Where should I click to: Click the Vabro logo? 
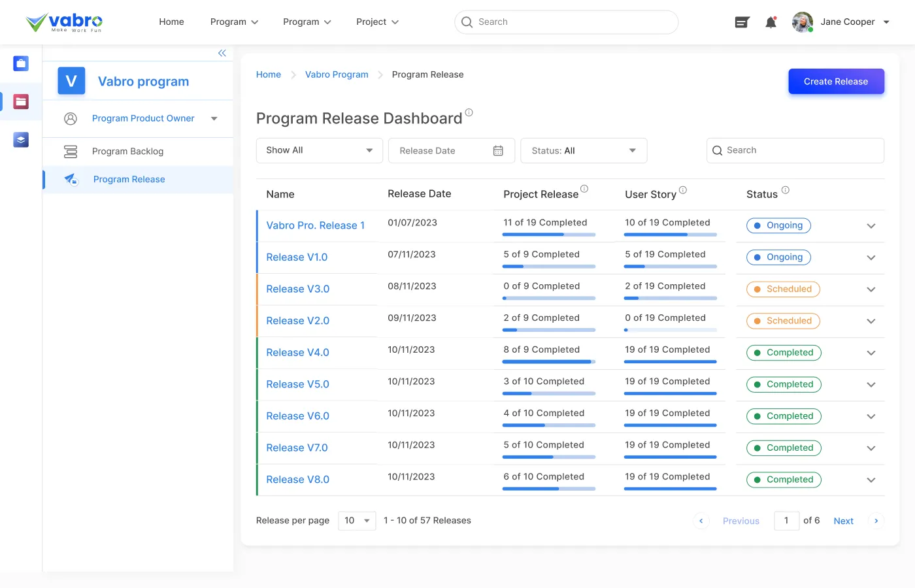[x=63, y=22]
